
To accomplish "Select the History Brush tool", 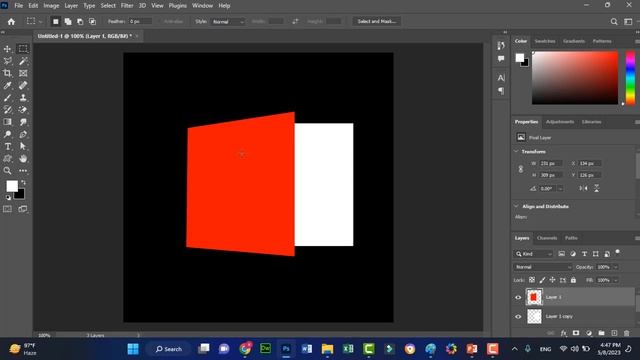I will tap(7, 110).
